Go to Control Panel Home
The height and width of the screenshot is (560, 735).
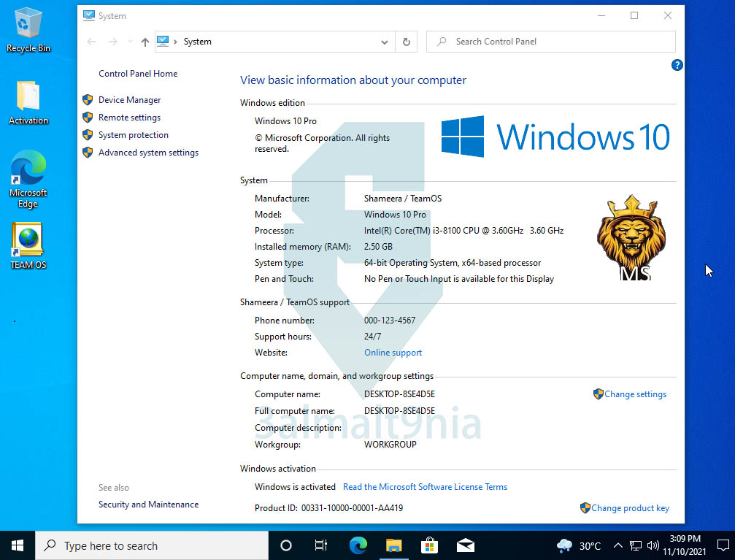(x=138, y=74)
